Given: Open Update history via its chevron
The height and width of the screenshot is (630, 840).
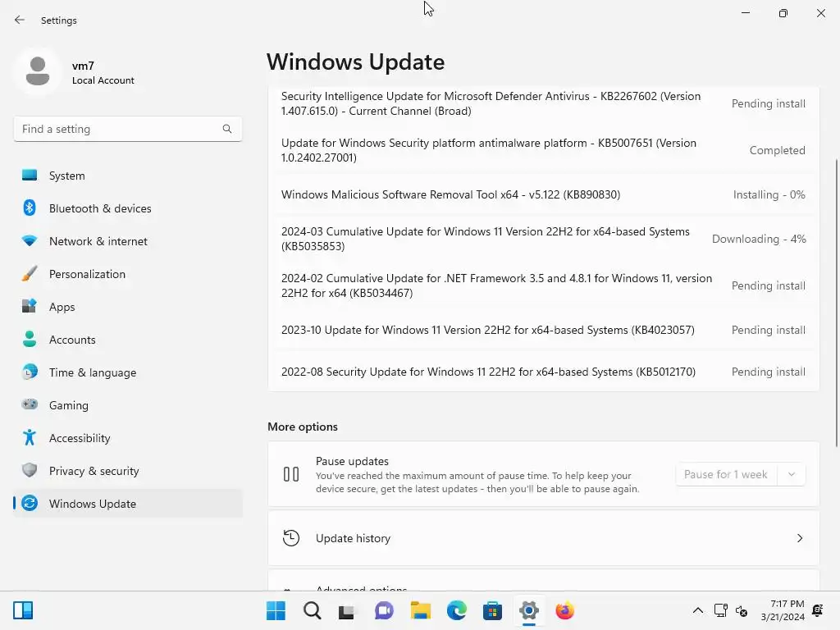Looking at the screenshot, I should click(x=800, y=538).
